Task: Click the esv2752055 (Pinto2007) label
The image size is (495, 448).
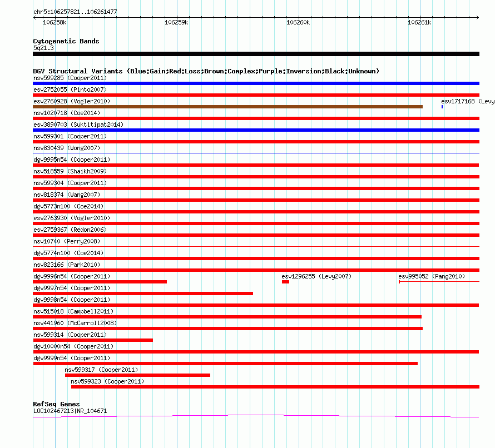Action: [x=70, y=89]
